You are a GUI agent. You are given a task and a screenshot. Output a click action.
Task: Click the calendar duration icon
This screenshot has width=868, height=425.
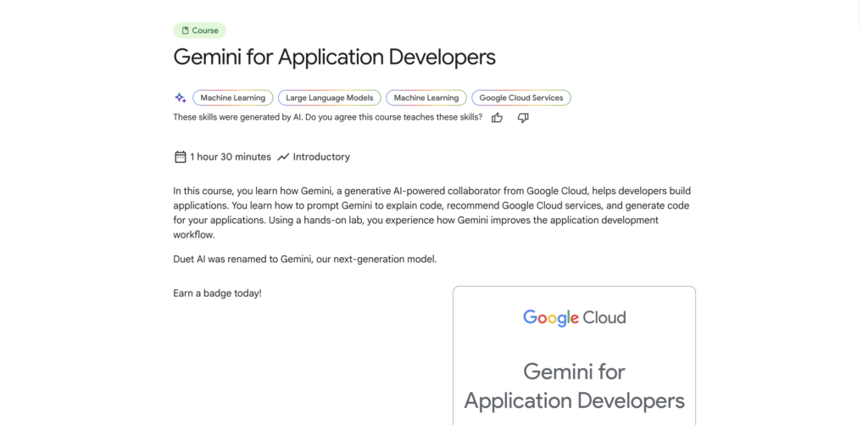click(180, 157)
